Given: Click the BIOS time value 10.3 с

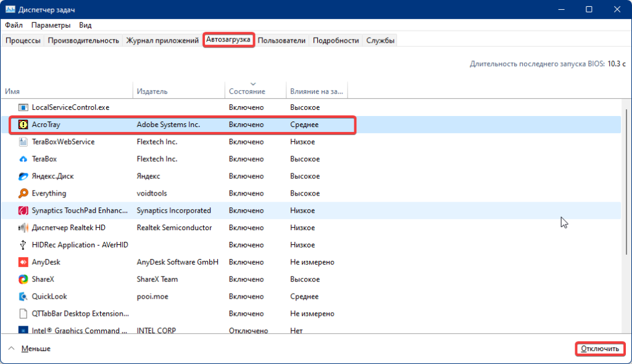Looking at the screenshot, I should click(617, 64).
